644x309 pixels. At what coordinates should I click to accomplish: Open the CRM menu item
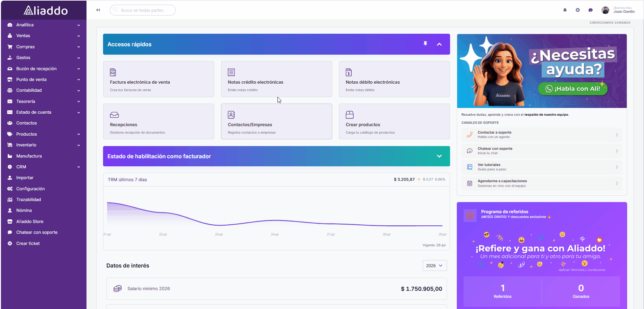coord(44,167)
